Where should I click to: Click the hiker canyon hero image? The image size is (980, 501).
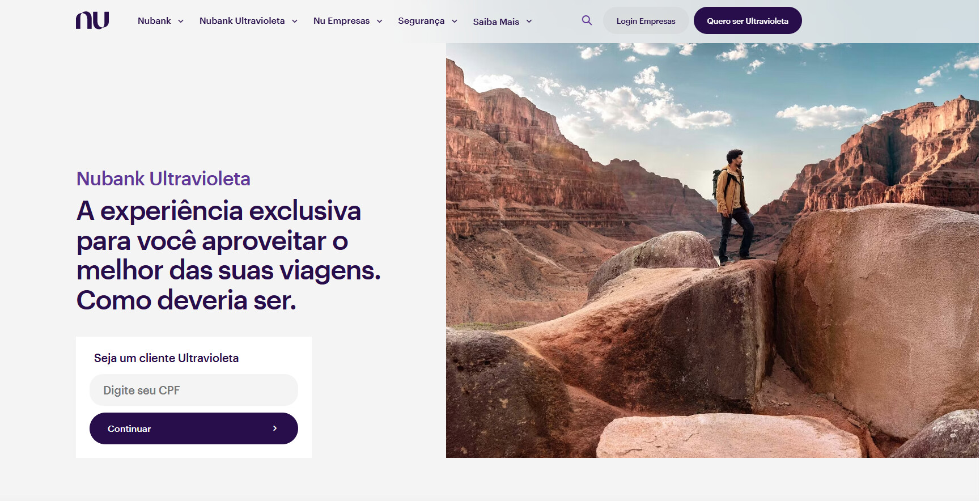(712, 250)
